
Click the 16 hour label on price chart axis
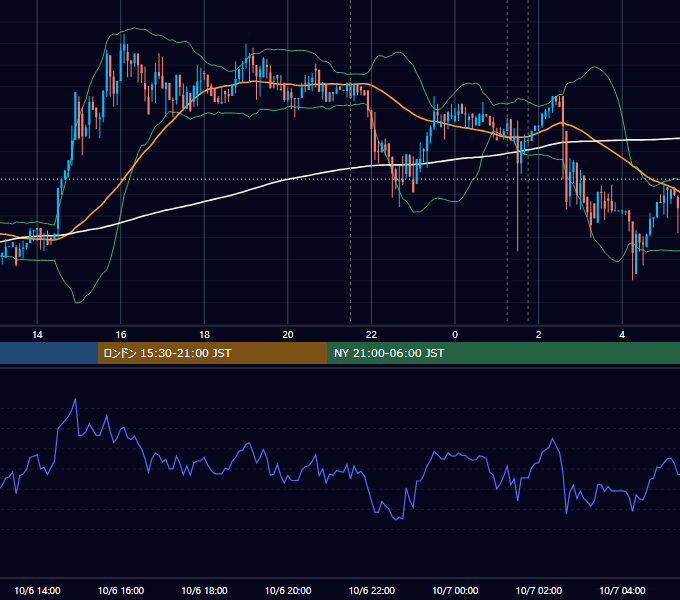point(121,335)
